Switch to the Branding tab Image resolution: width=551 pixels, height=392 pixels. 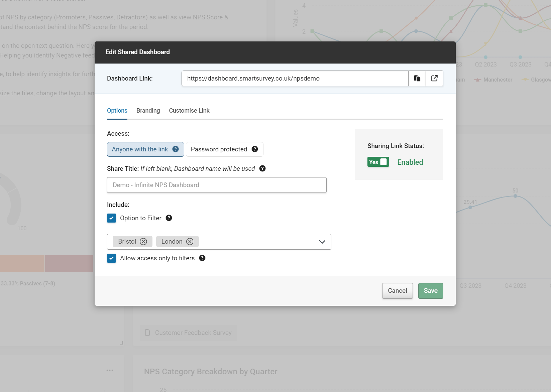click(x=148, y=111)
